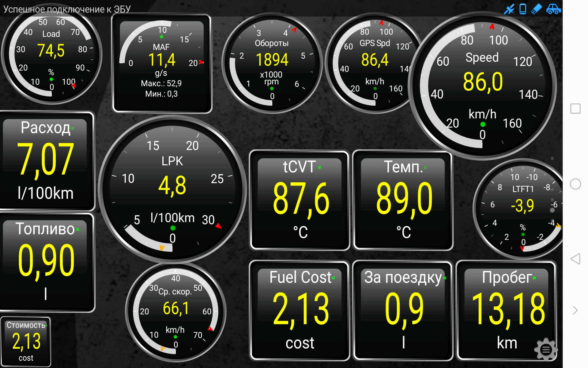Viewport: 588px width, 368px height.
Task: Expand the side chevron arrow
Action: pos(575,310)
